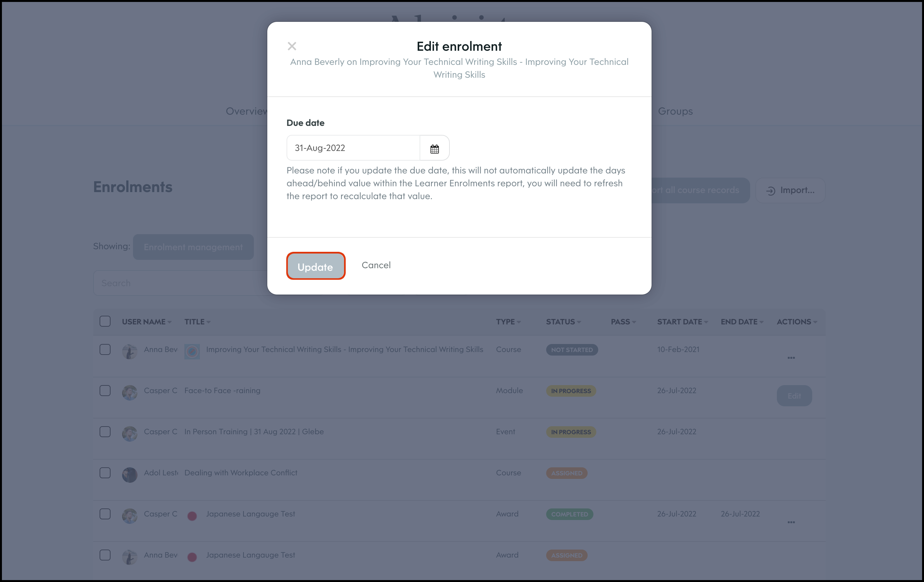The image size is (924, 582).
Task: Select the Dealing with Workplace Conflict checkbox
Action: click(105, 473)
